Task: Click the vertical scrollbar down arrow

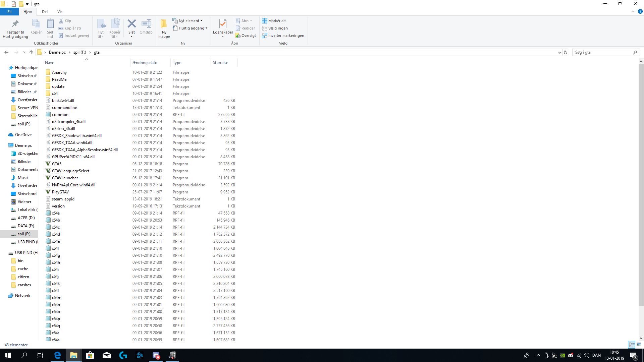Action: tap(641, 338)
